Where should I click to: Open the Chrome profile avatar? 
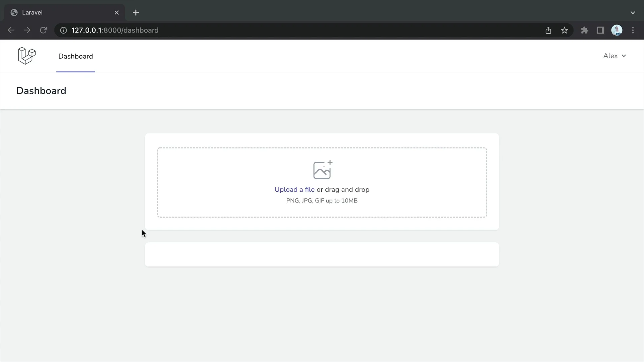(617, 30)
